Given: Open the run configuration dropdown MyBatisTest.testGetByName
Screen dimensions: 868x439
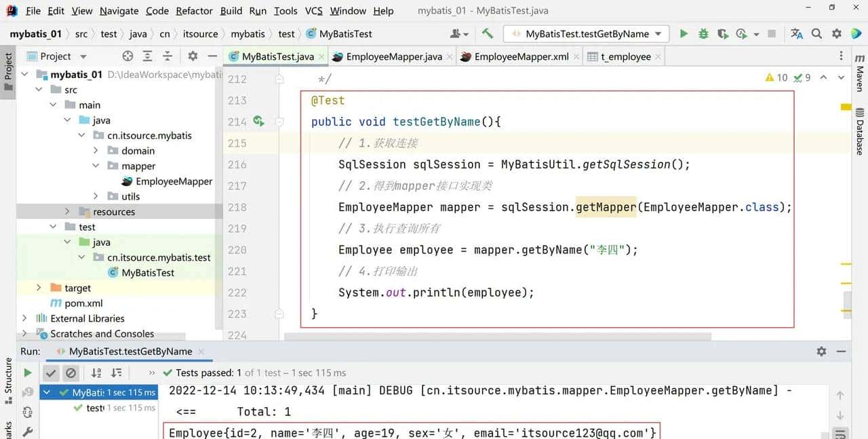Looking at the screenshot, I should (x=586, y=34).
